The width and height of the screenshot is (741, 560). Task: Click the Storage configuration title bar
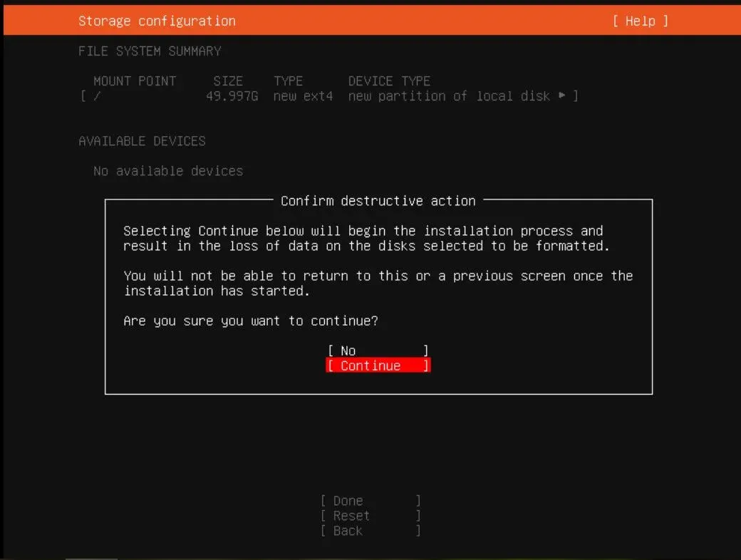pos(157,21)
